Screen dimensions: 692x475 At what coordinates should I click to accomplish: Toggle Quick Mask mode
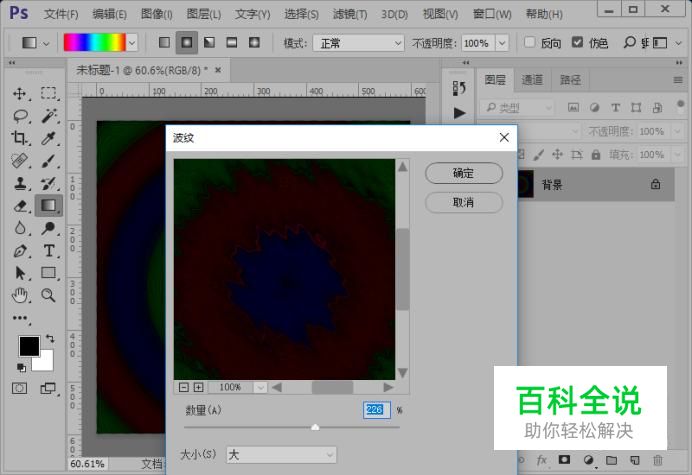pos(19,388)
